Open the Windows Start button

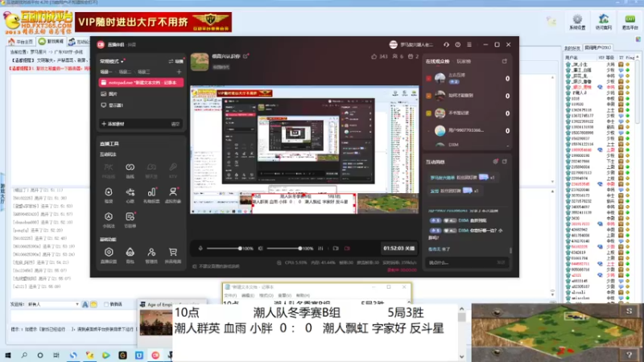click(x=8, y=355)
